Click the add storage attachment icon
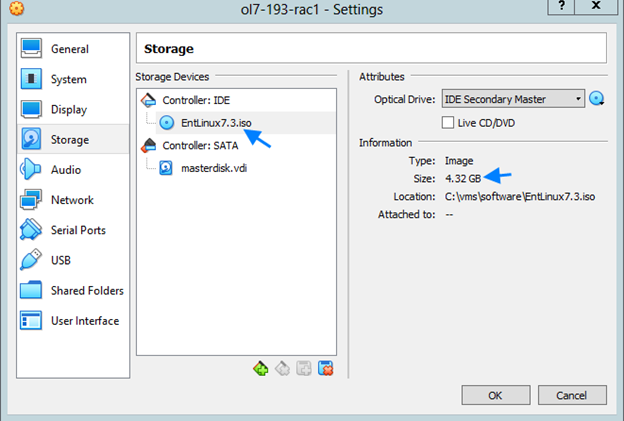624x421 pixels. (304, 368)
